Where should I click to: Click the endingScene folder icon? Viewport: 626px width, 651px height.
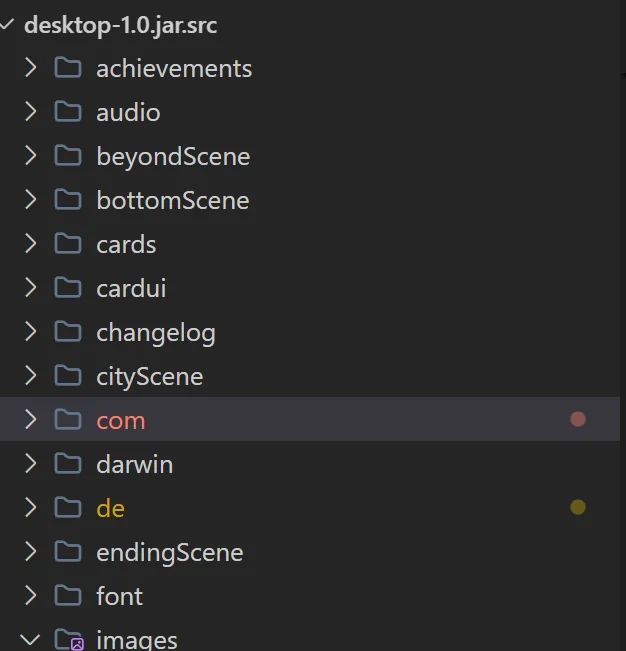click(x=68, y=552)
